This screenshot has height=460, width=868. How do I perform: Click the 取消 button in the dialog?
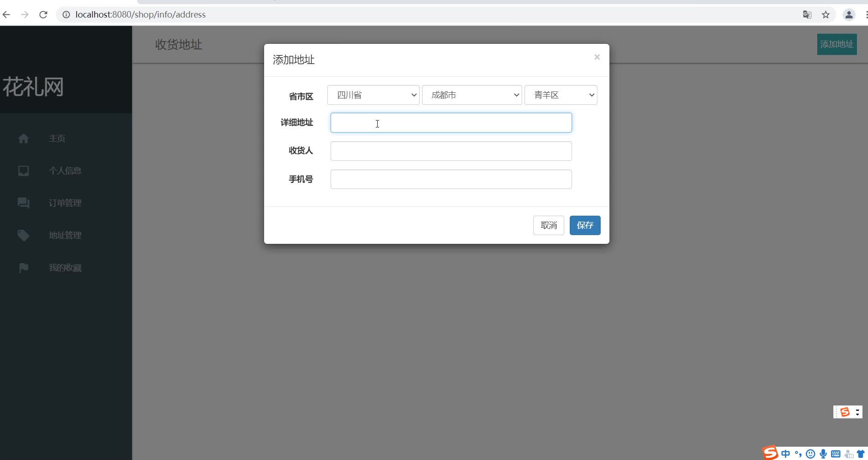pyautogui.click(x=549, y=225)
